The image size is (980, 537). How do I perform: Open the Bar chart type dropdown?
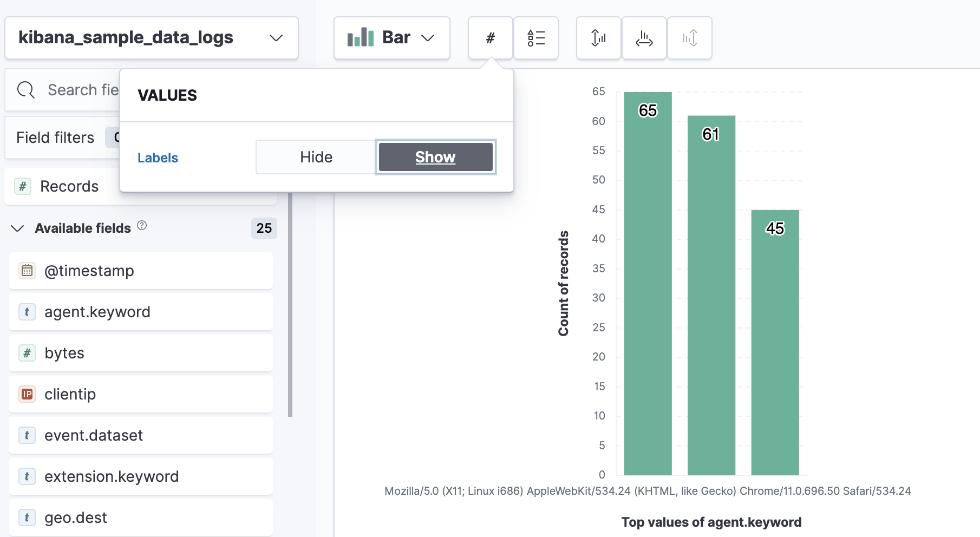coord(428,37)
